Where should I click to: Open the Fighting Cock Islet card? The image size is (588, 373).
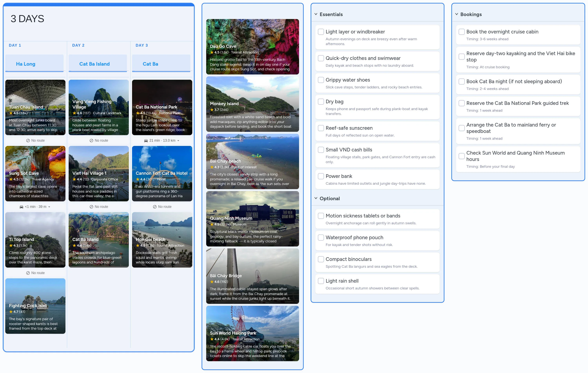pyautogui.click(x=35, y=306)
